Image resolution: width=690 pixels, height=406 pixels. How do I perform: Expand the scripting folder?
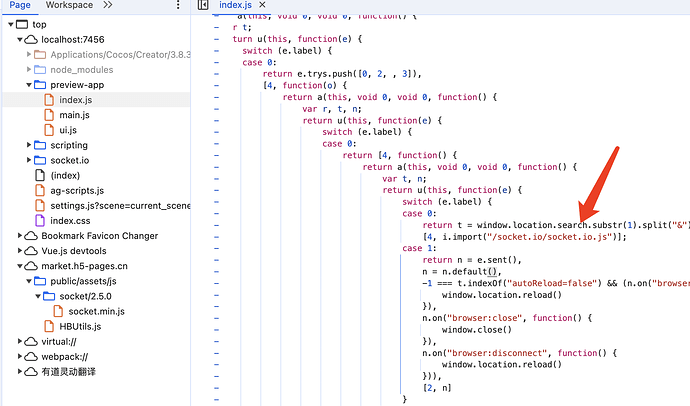[x=29, y=145]
